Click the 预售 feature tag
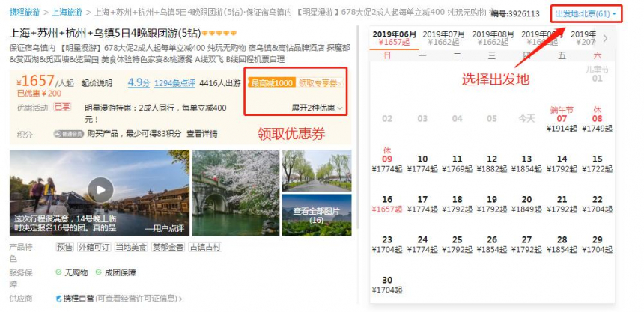The height and width of the screenshot is (312, 644). click(x=64, y=247)
